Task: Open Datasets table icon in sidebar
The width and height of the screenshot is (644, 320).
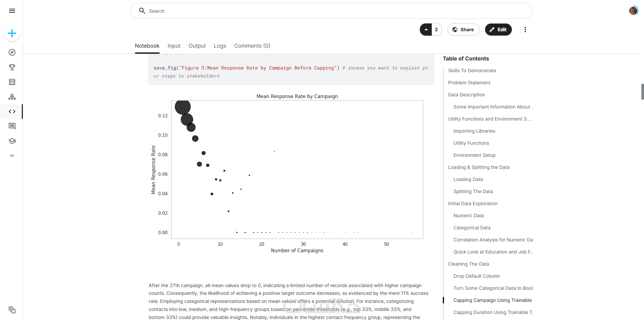Action: 12,82
